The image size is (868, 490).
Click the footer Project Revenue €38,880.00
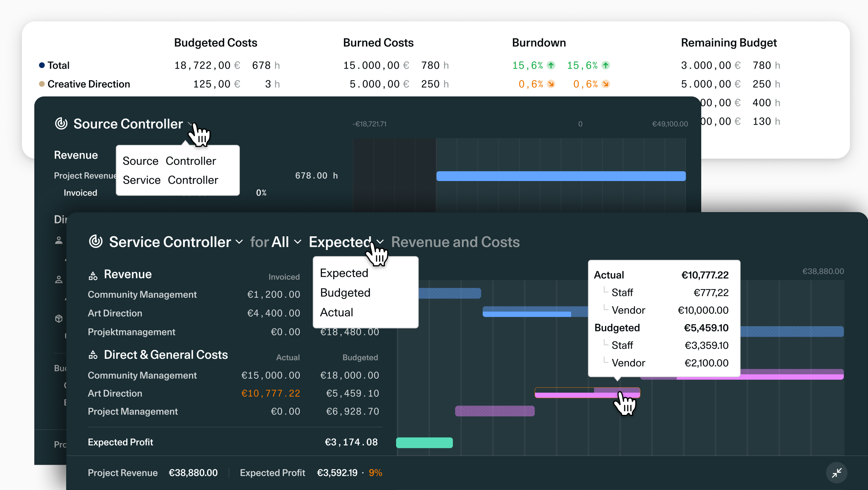click(153, 473)
